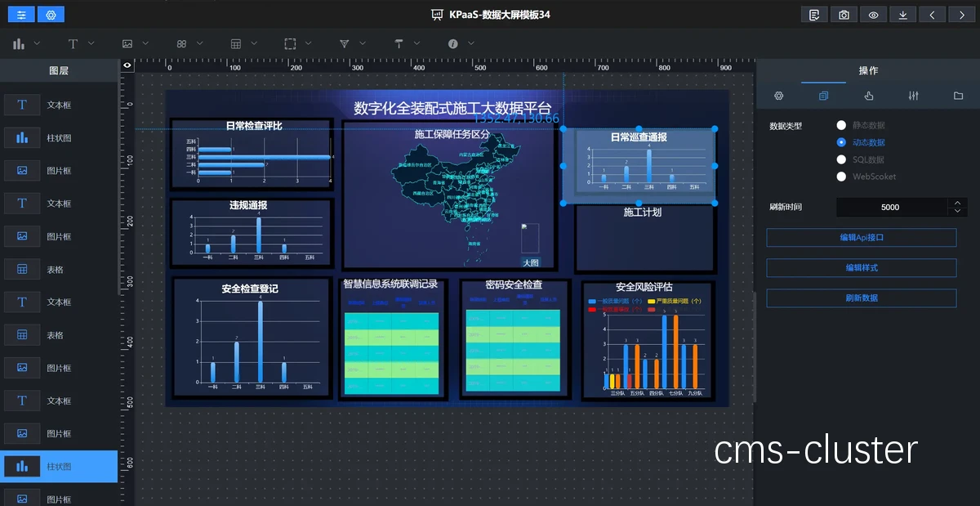
Task: Open the folder tab in 操作 panel
Action: 958,96
